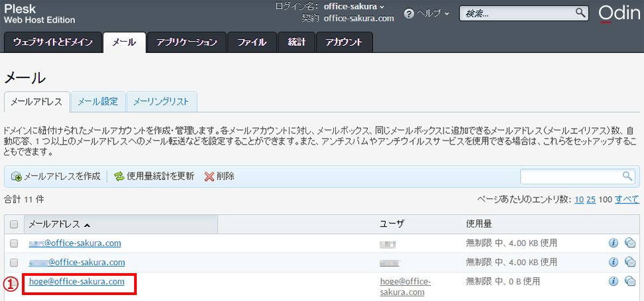Click the hoge@office-sakura.com user link
The height and width of the screenshot is (301, 644).
coord(406,286)
